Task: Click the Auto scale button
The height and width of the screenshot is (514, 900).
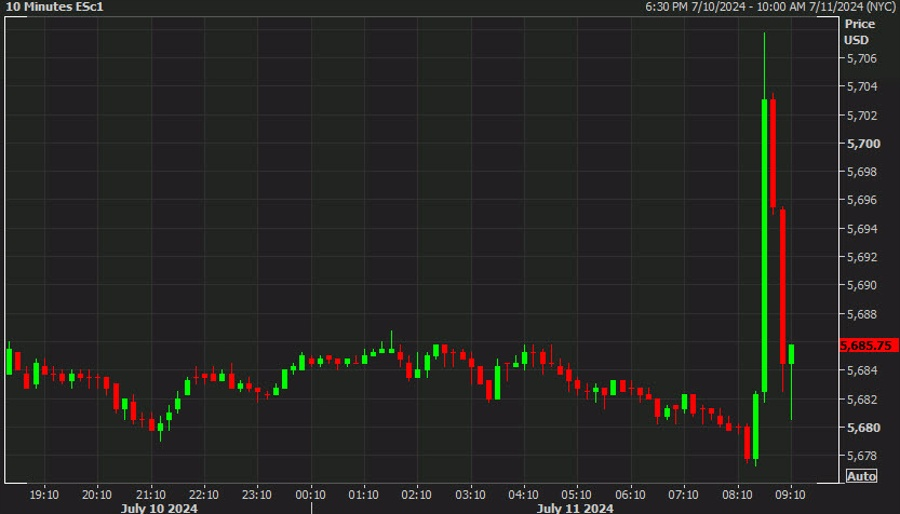Action: (862, 476)
